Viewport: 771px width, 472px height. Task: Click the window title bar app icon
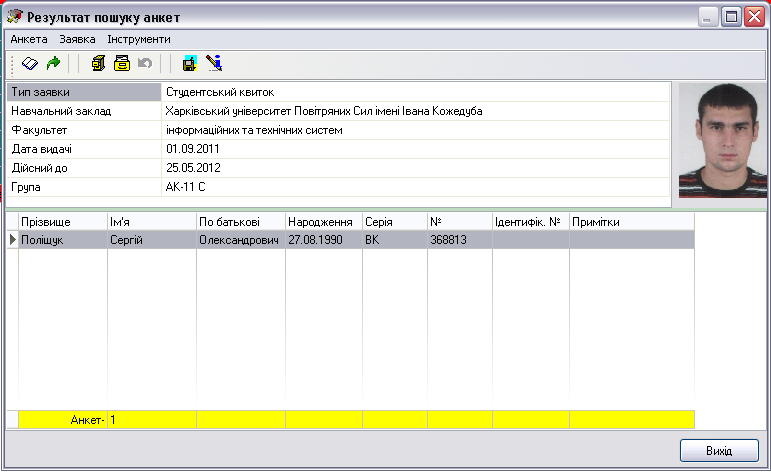tap(14, 17)
